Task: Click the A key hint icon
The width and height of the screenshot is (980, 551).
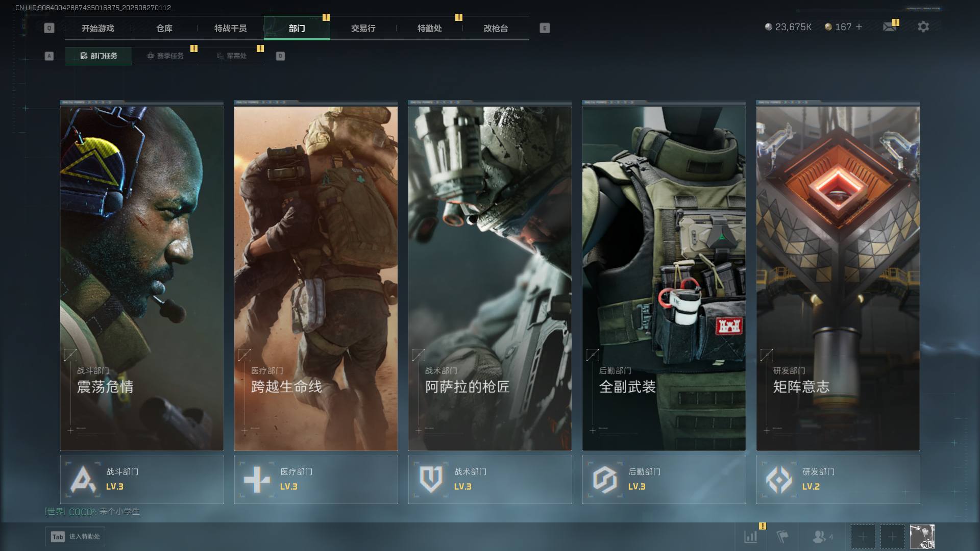Action: click(x=49, y=56)
